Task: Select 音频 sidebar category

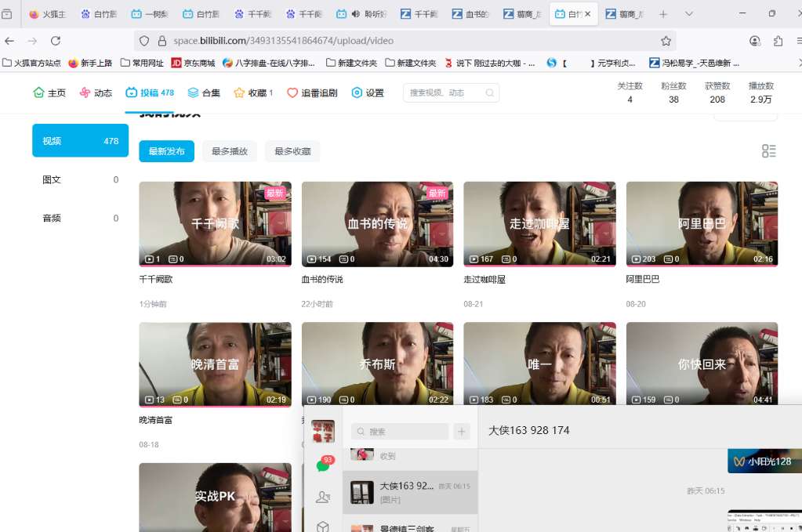Action: 80,219
